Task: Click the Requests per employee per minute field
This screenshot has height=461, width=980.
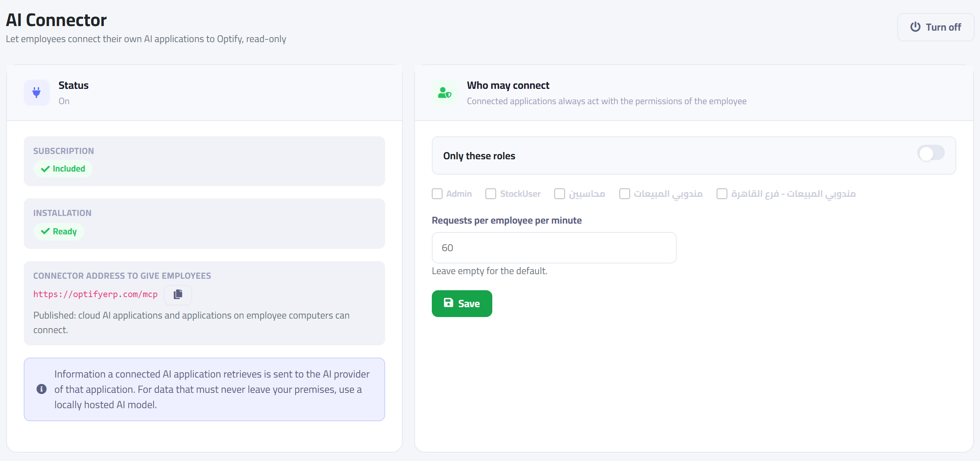Action: click(554, 248)
